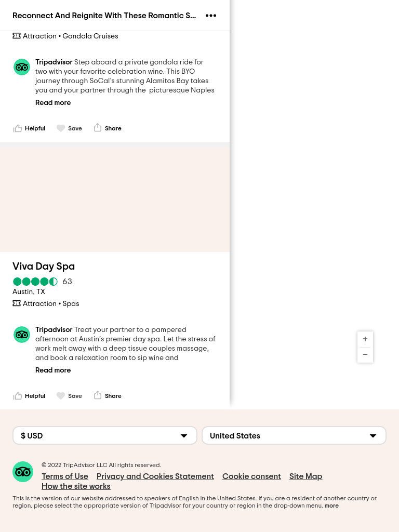Image resolution: width=399 pixels, height=532 pixels.
Task: Expand Read more on gondola description
Action: 53,102
